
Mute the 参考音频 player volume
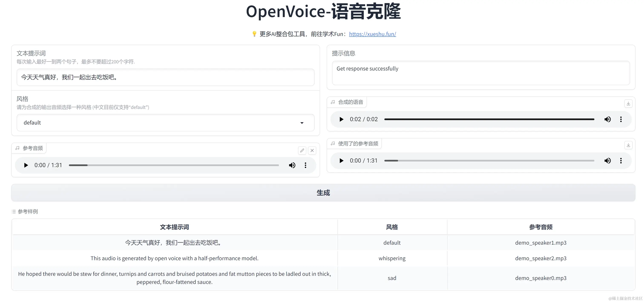[292, 165]
